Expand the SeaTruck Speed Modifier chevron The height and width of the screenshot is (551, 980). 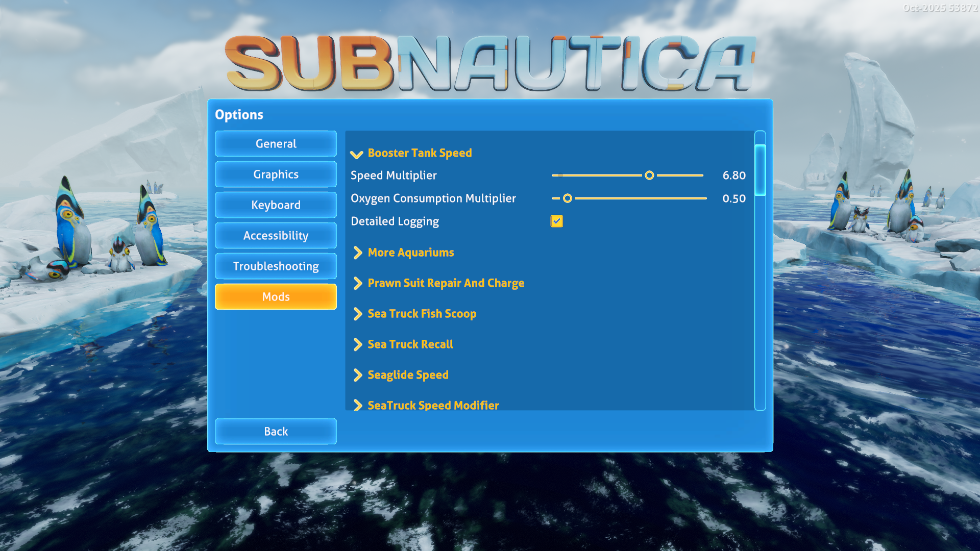coord(358,405)
